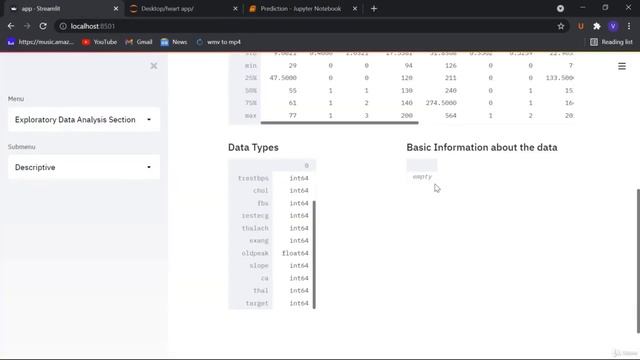Open Chrome's three-dot menu
This screenshot has width=640, height=360.
(x=629, y=26)
